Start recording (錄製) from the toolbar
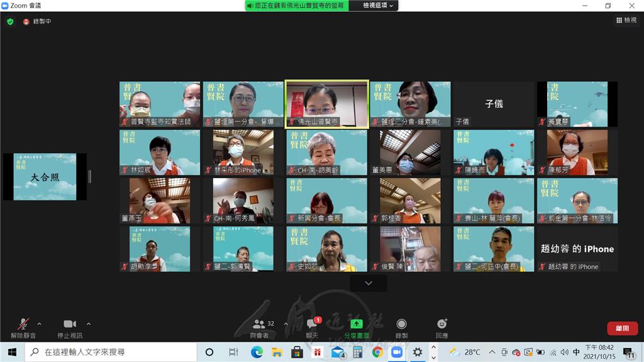 point(401,328)
